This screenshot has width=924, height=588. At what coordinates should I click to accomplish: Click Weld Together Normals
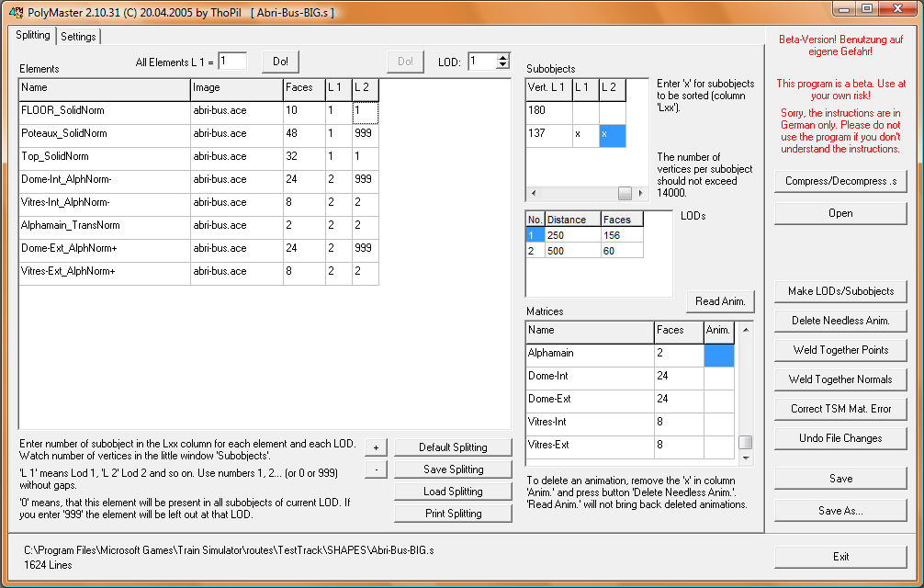(840, 380)
